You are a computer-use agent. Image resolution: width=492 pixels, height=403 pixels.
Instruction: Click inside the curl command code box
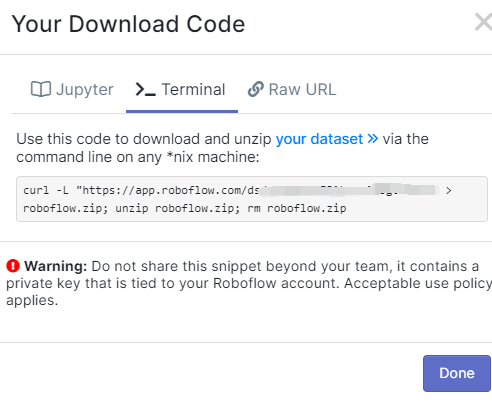252,199
